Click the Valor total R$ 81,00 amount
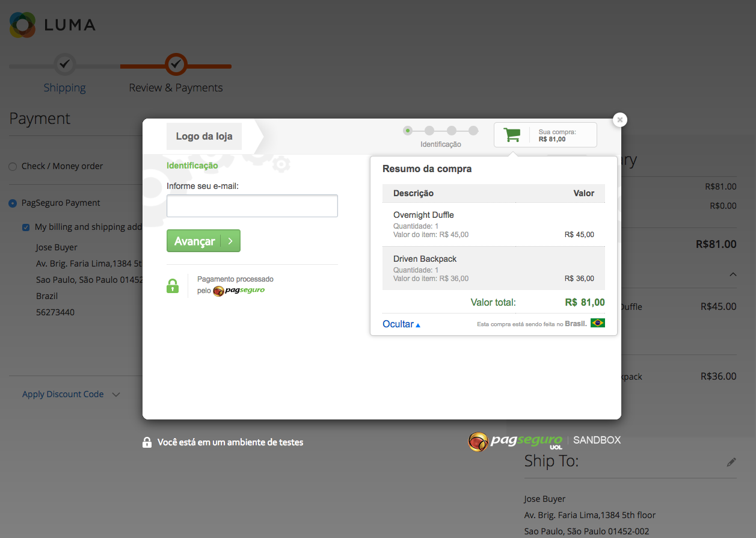Screen dimensions: 756x538 pyautogui.click(x=585, y=302)
